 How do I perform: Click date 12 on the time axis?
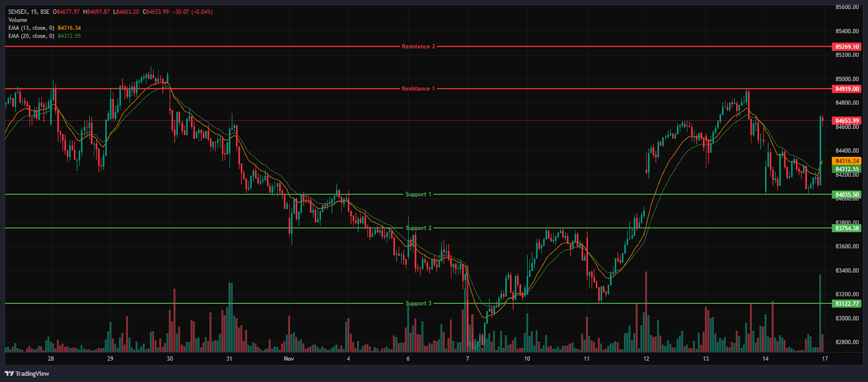click(646, 359)
